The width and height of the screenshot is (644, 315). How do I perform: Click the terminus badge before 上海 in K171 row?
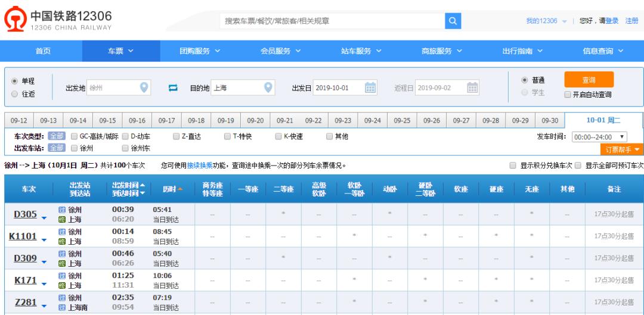(x=62, y=285)
